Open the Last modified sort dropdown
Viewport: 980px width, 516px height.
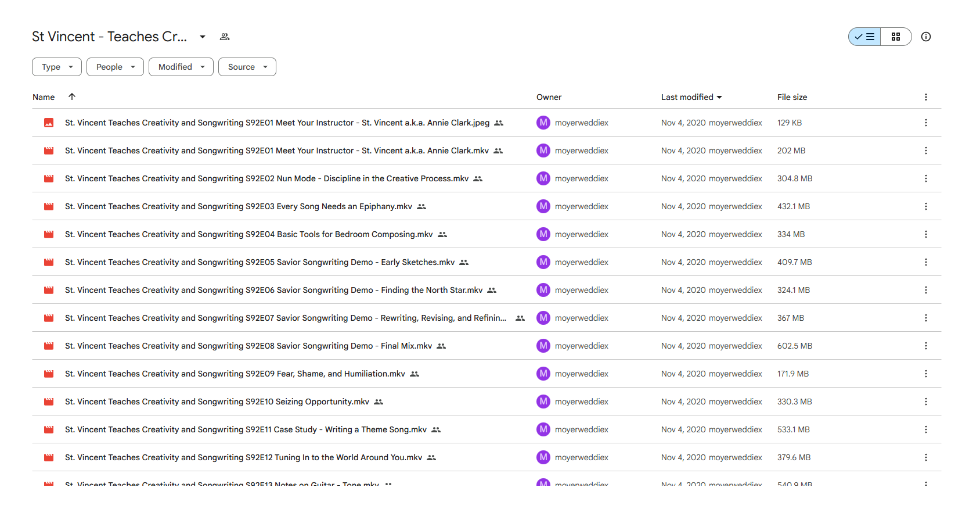click(x=691, y=97)
